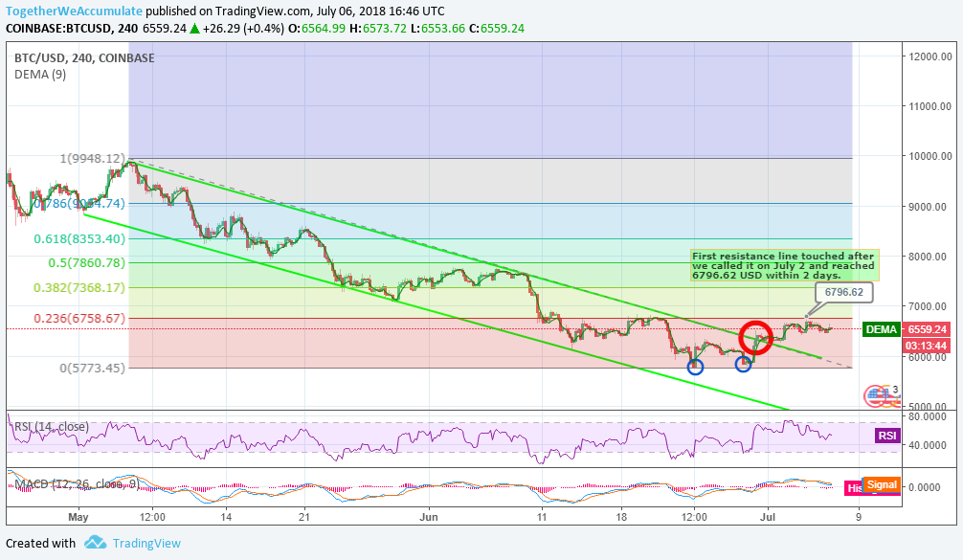The height and width of the screenshot is (560, 963).
Task: Select the red circle breakout marker
Action: pos(755,338)
